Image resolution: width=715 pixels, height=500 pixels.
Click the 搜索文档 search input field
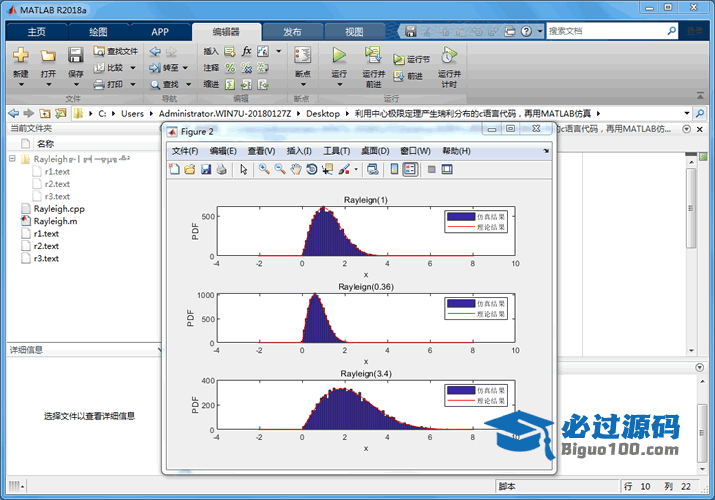pyautogui.click(x=606, y=31)
